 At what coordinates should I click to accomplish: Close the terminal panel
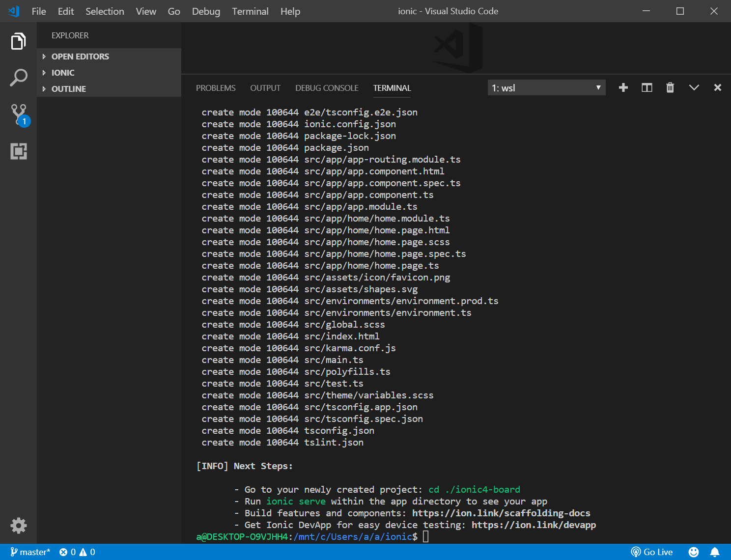(717, 88)
